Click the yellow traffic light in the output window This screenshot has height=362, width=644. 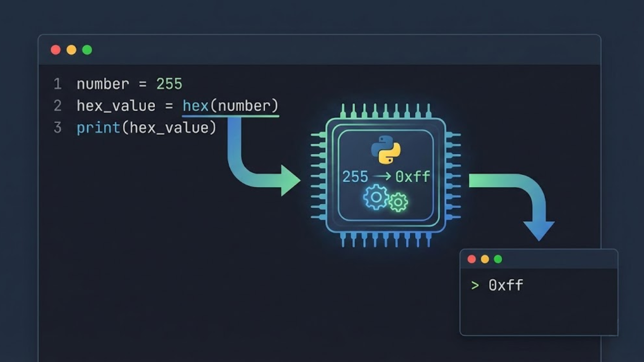[x=484, y=259]
